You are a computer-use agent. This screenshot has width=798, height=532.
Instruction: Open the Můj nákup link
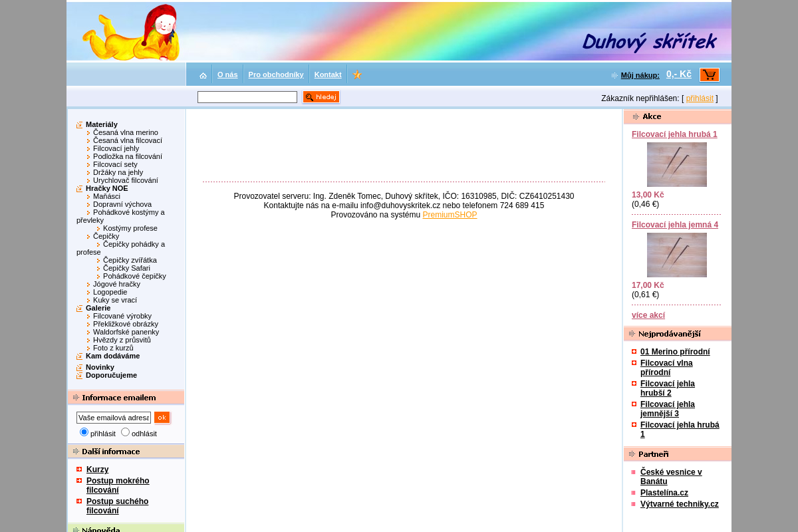(x=640, y=75)
